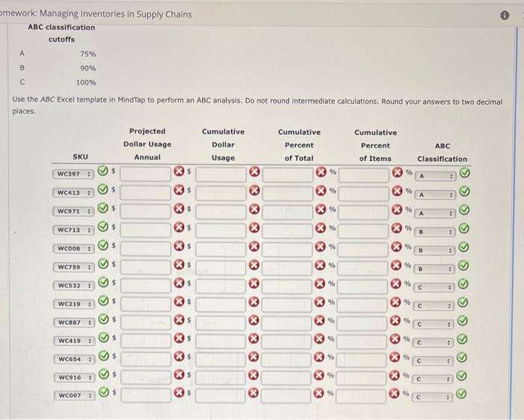This screenshot has width=524, height=420.
Task: Open the WC887 SKU dropdown
Action: coord(74,323)
